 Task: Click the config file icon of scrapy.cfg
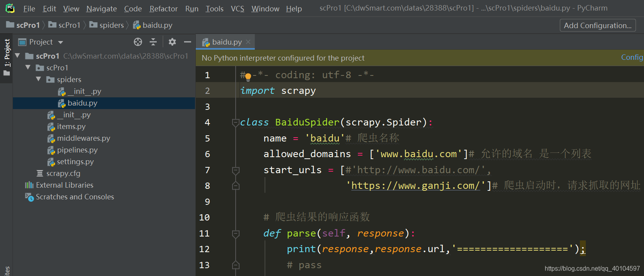click(40, 173)
